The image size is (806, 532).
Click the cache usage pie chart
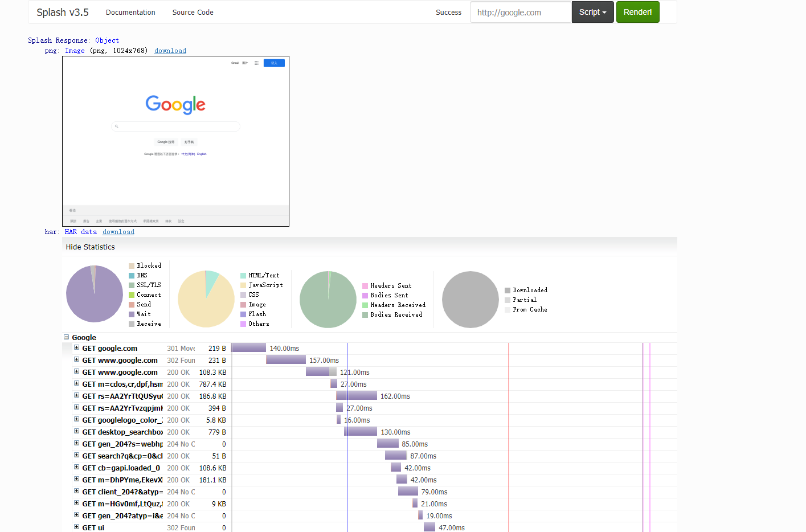tap(470, 300)
